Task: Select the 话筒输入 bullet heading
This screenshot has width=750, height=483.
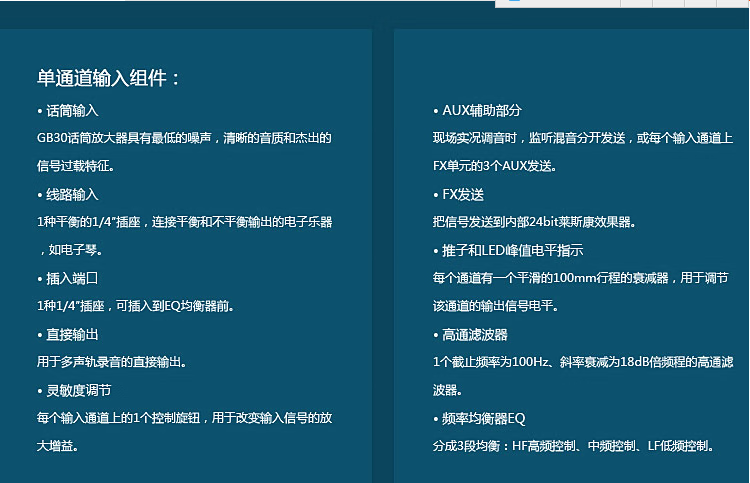Action: click(x=72, y=110)
